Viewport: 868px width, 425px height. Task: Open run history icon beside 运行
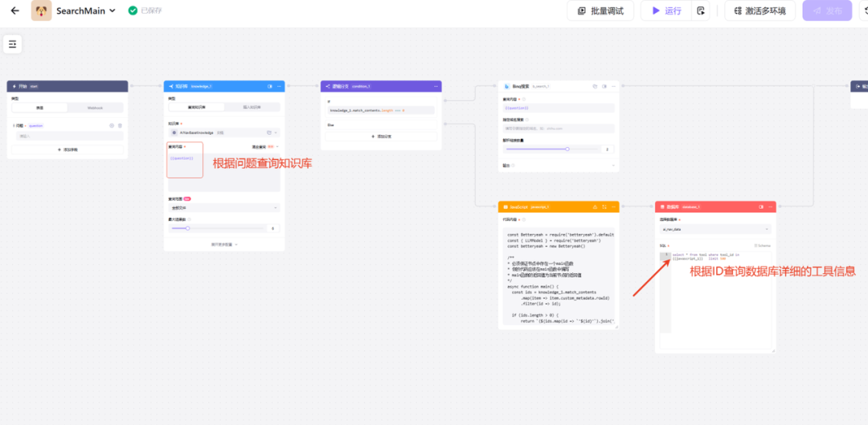click(700, 10)
